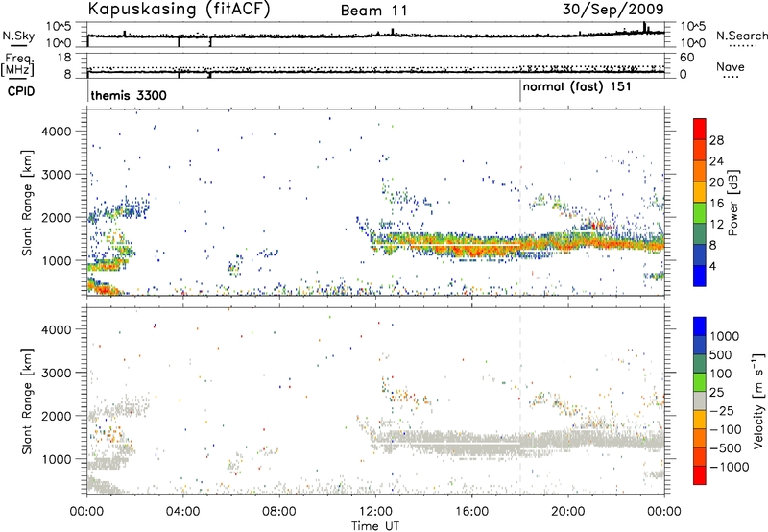Click the '28' tick on the power colorbar
The image size is (768, 532).
click(x=716, y=140)
